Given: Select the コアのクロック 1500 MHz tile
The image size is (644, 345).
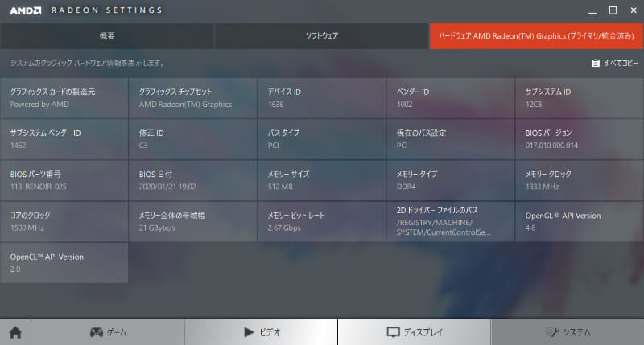Looking at the screenshot, I should pos(64,221).
